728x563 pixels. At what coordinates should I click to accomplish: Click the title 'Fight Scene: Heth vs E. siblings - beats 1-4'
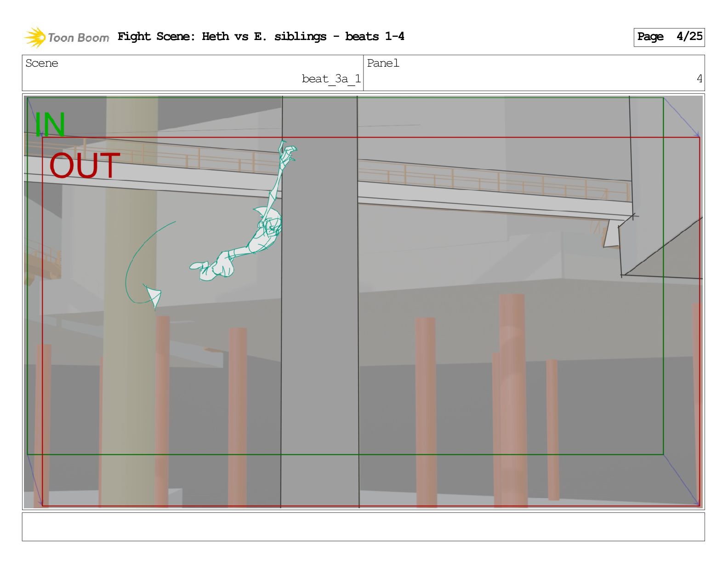261,36
